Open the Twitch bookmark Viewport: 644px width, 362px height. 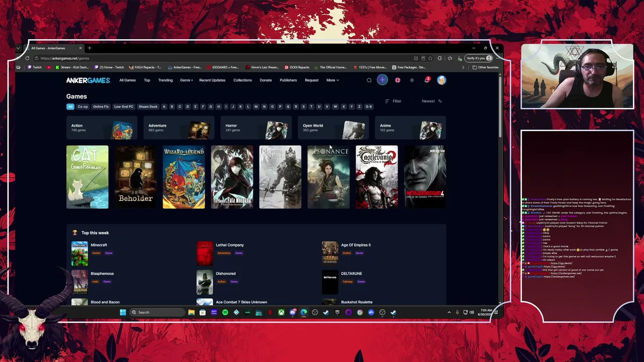(35, 67)
